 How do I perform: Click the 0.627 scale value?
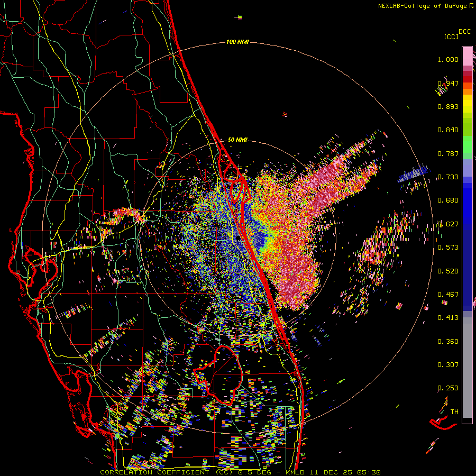(448, 224)
